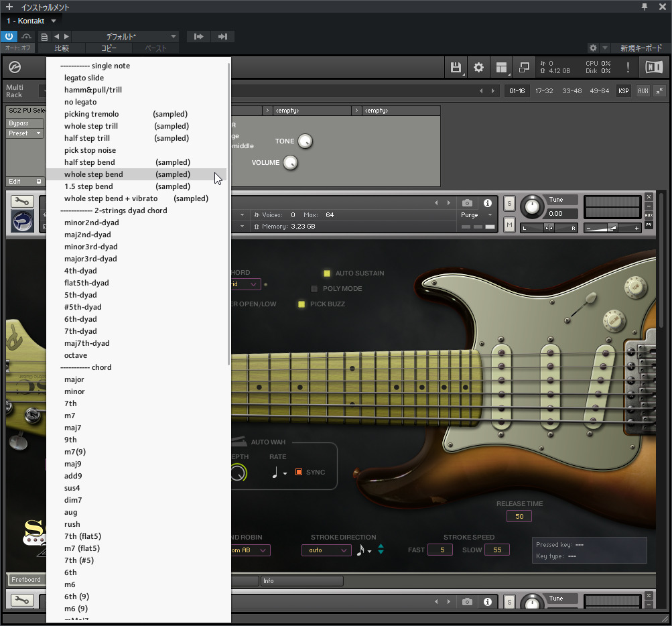Toggle the KSP button in Multi Rack
Viewport: 672px width, 626px height.
point(623,90)
